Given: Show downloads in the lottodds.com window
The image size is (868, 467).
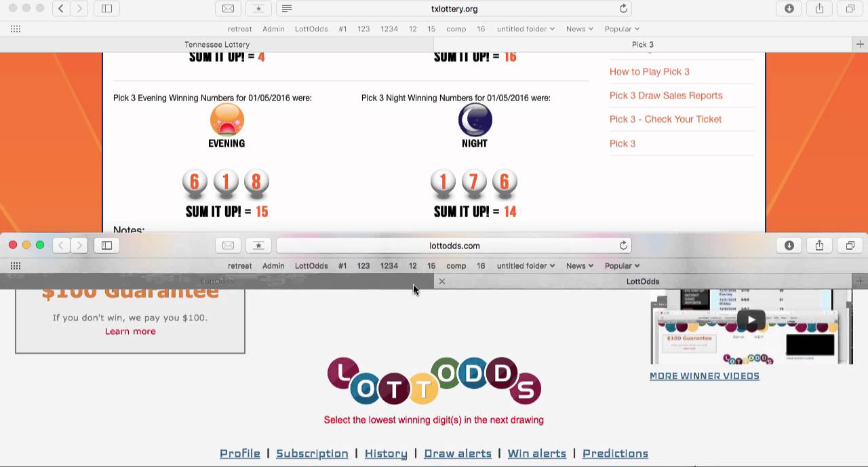Looking at the screenshot, I should (789, 245).
